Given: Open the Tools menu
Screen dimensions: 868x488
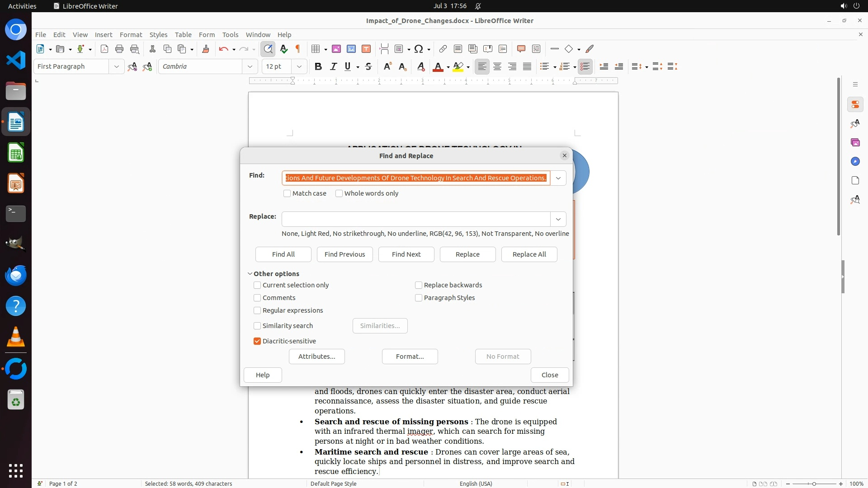Looking at the screenshot, I should (230, 34).
